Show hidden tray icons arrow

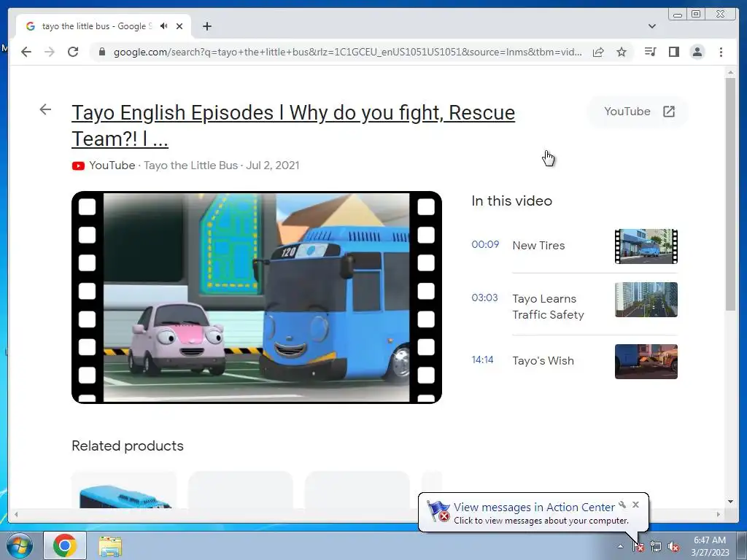620,546
